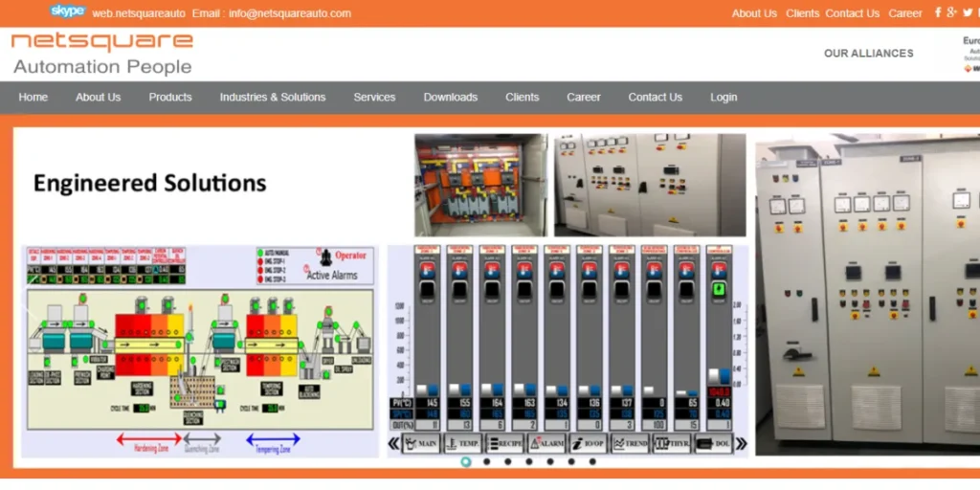Go to Home in the grey navigation bar
Image resolution: width=980 pixels, height=490 pixels.
click(33, 97)
